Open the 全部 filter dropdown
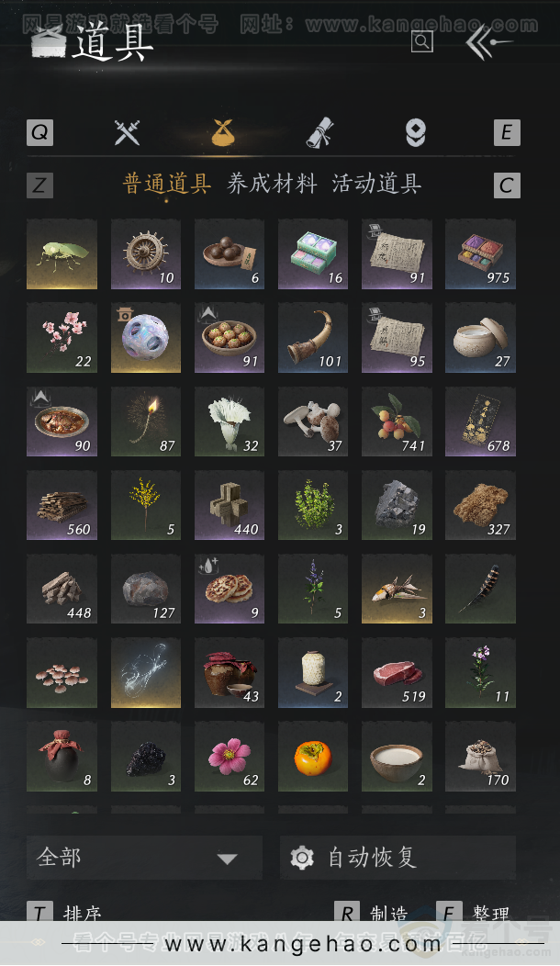560x966 pixels. pyautogui.click(x=144, y=858)
